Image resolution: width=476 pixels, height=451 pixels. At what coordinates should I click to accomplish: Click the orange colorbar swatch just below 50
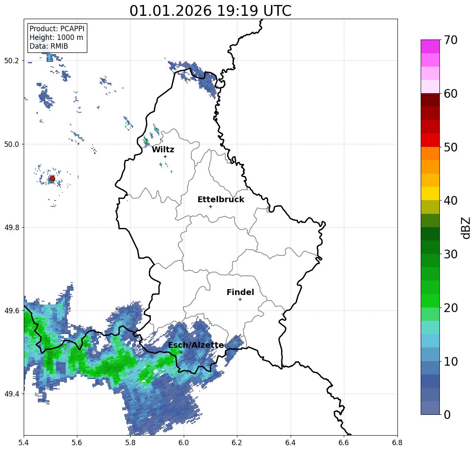pos(430,154)
